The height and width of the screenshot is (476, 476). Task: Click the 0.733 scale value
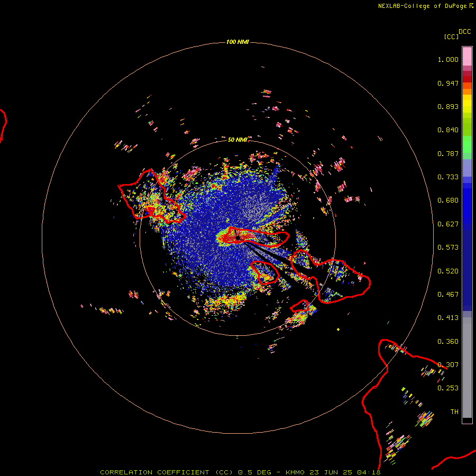pos(448,177)
